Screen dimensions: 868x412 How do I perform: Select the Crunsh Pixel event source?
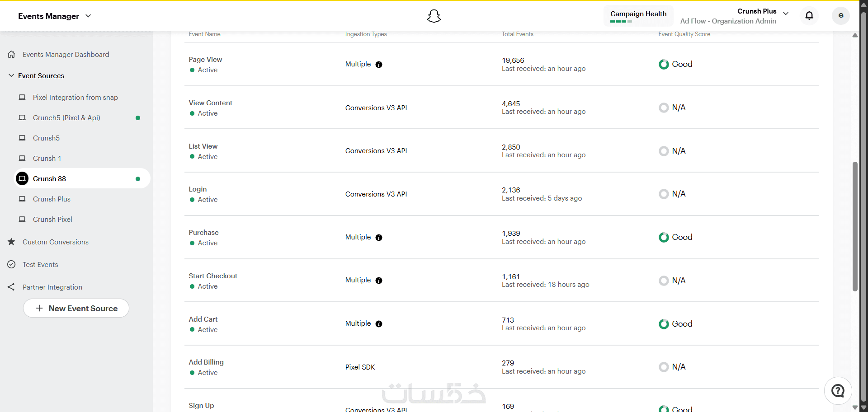52,220
